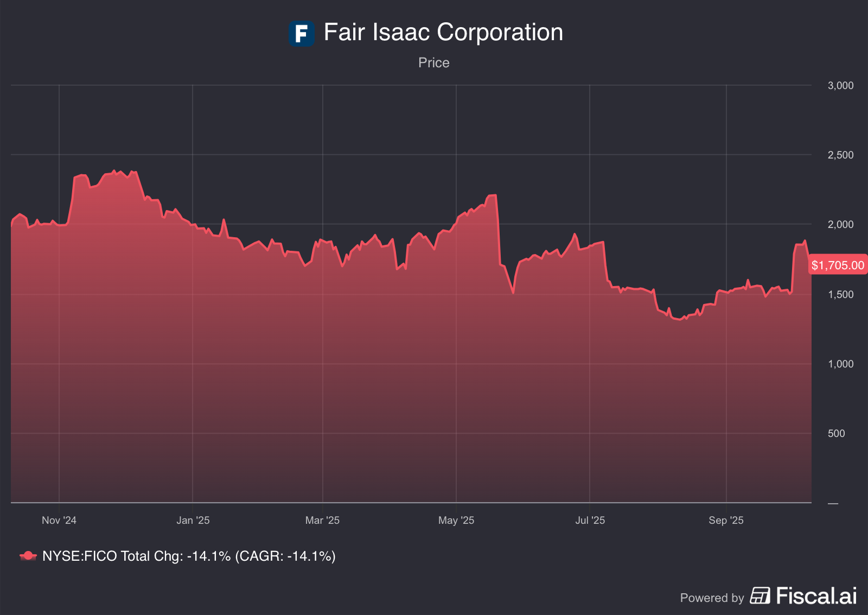
Task: Click the Price subtitle
Action: pos(434,63)
